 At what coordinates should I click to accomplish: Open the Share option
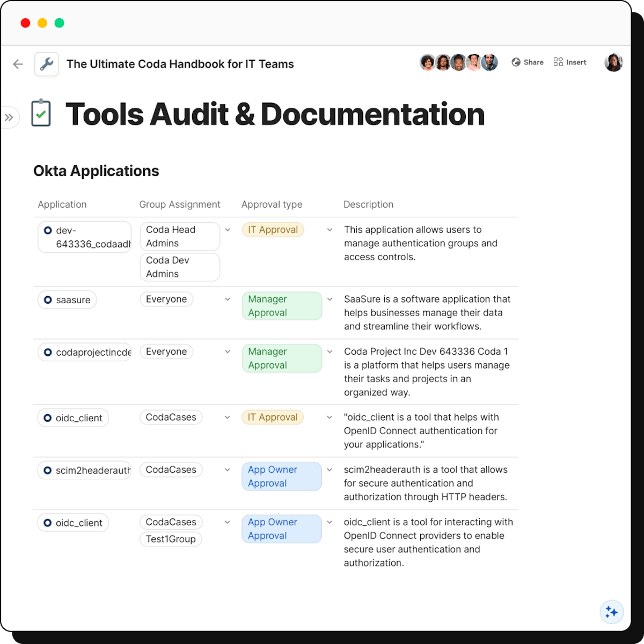point(528,62)
